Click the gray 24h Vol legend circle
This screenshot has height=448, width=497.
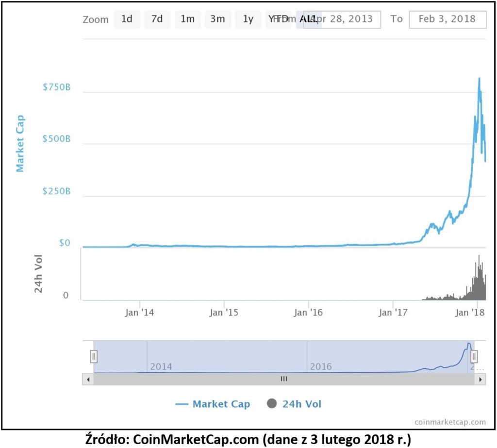coord(272,404)
